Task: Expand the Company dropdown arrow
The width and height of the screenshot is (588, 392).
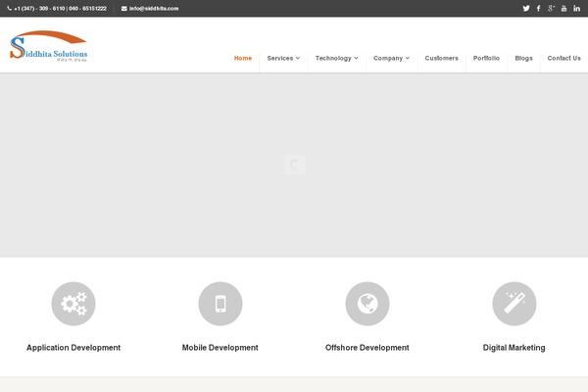Action: [408, 58]
